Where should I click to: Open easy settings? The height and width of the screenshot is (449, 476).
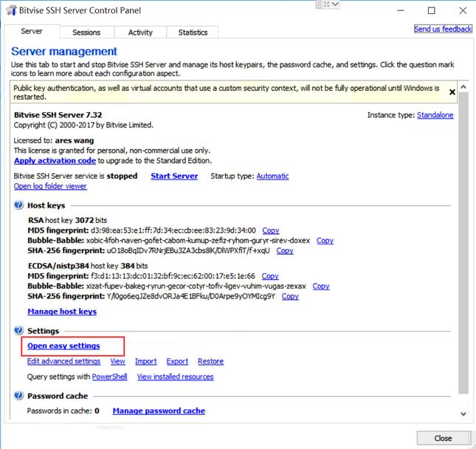[x=63, y=346]
